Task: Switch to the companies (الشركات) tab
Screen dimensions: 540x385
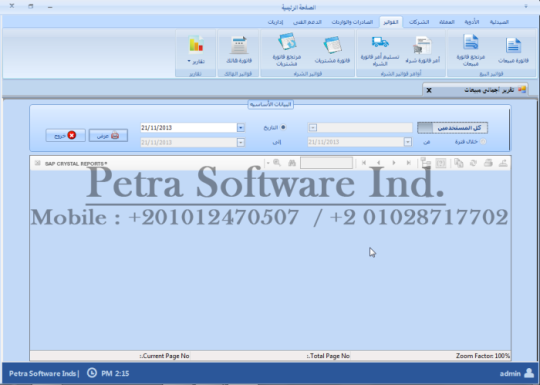Action: [419, 22]
